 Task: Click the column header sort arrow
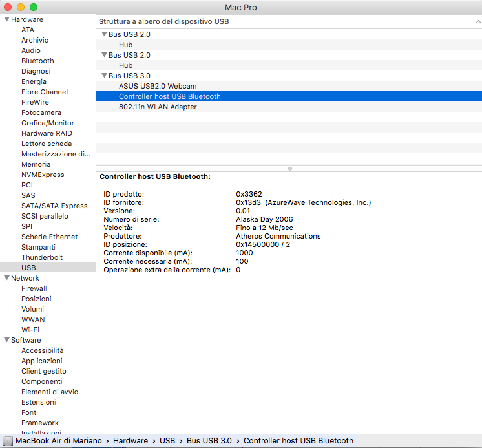pyautogui.click(x=477, y=21)
